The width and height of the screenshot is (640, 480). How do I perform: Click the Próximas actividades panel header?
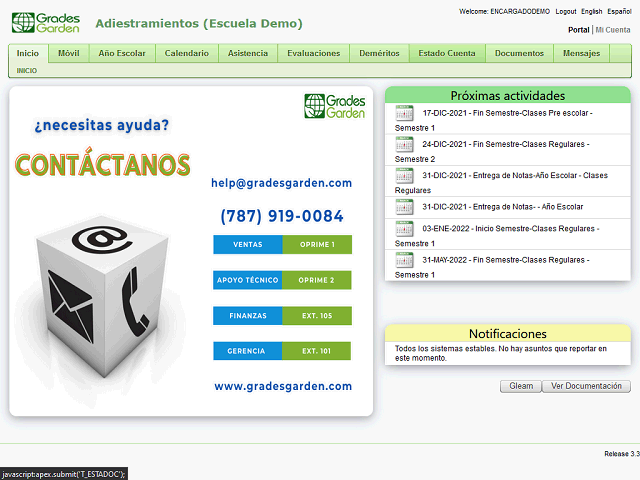coord(508,96)
